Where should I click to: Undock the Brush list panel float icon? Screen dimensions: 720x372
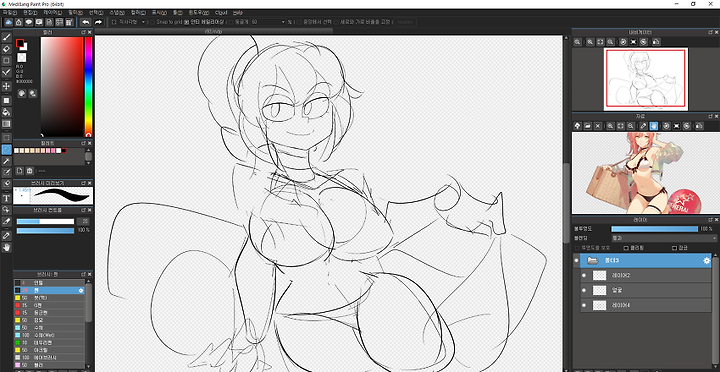pos(84,274)
